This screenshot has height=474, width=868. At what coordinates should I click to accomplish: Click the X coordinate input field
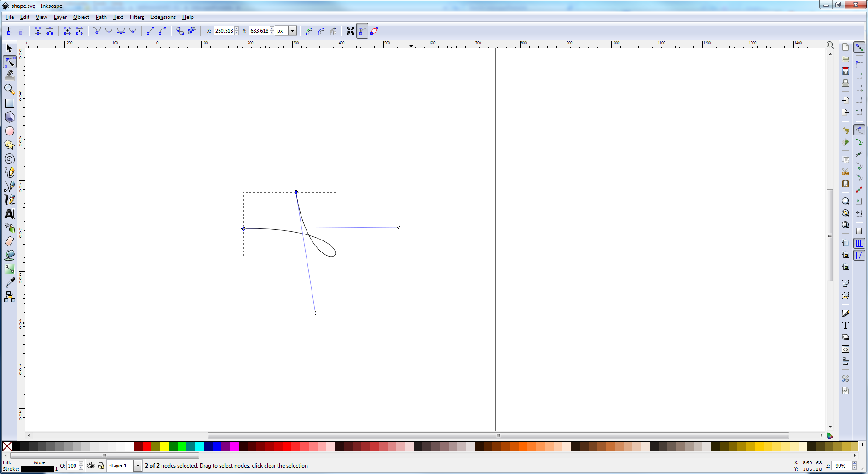click(224, 31)
